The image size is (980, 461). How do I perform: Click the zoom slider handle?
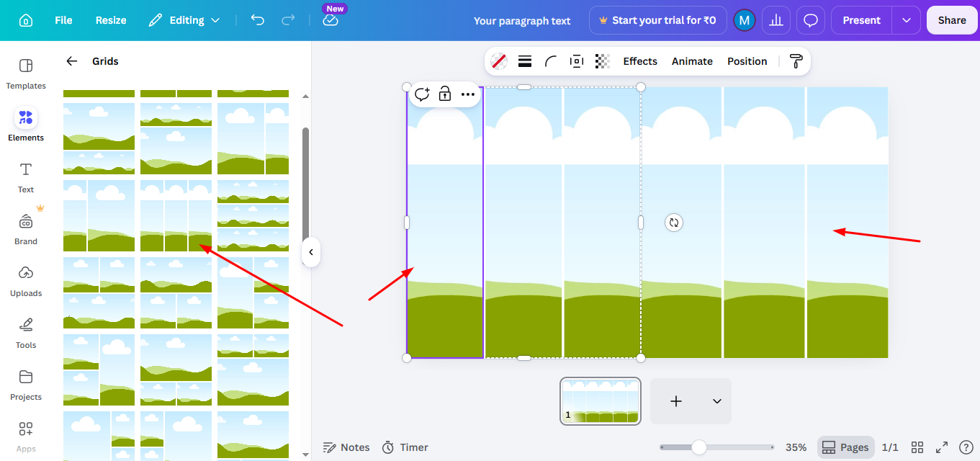click(698, 447)
